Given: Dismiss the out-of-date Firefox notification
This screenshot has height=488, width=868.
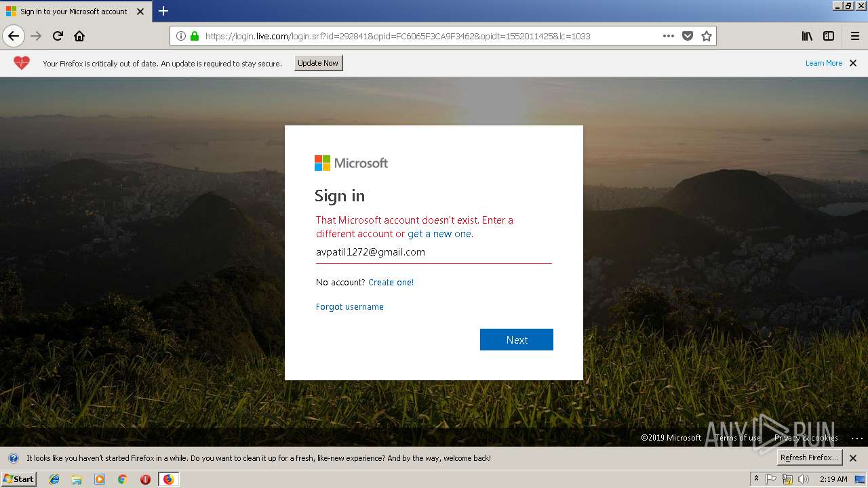Looking at the screenshot, I should (x=853, y=63).
